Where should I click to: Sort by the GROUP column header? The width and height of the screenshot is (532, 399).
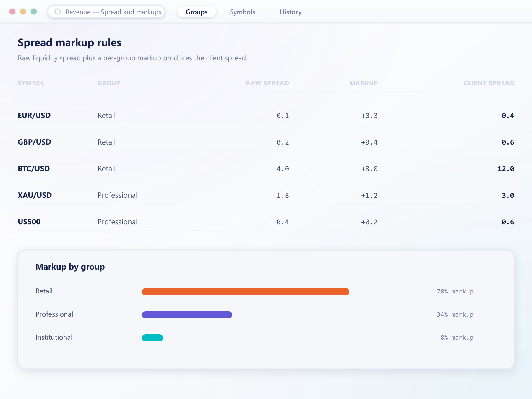pyautogui.click(x=109, y=83)
